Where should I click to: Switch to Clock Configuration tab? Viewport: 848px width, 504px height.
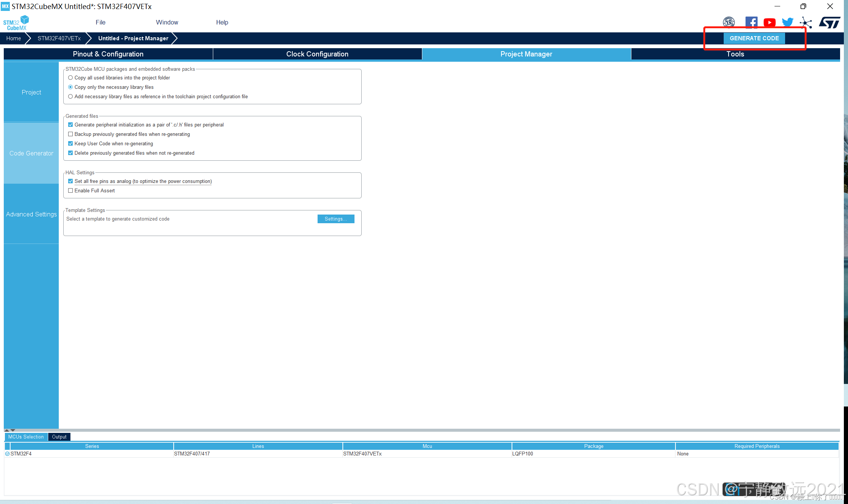[317, 54]
